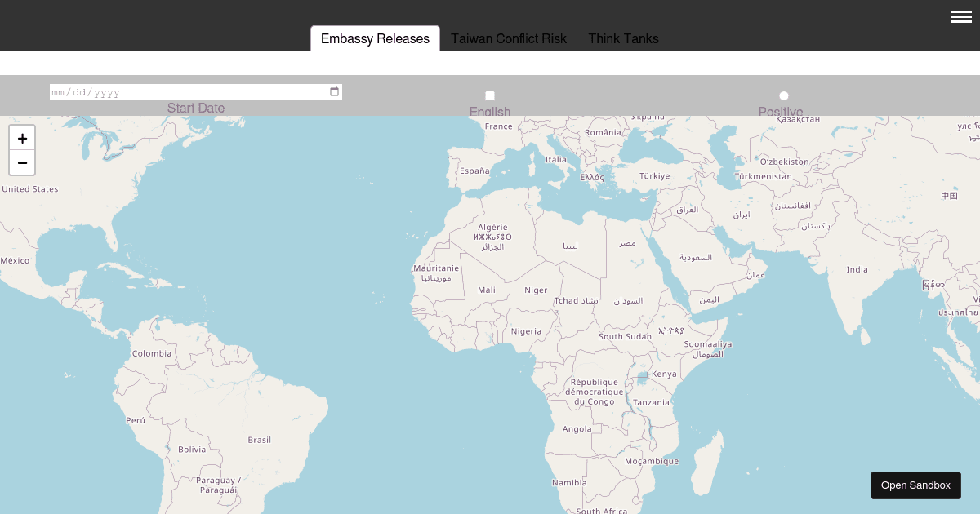This screenshot has width=980, height=514.
Task: Click the Open Sandbox button
Action: pyautogui.click(x=915, y=485)
